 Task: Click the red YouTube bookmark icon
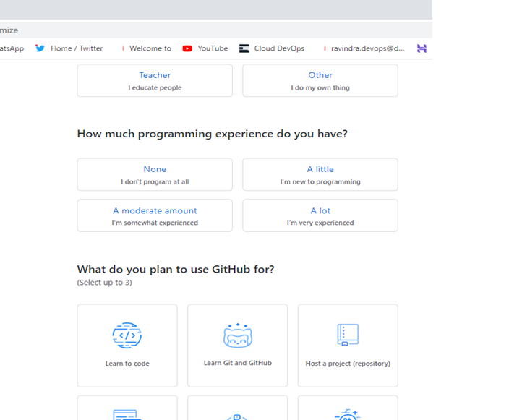tap(187, 48)
